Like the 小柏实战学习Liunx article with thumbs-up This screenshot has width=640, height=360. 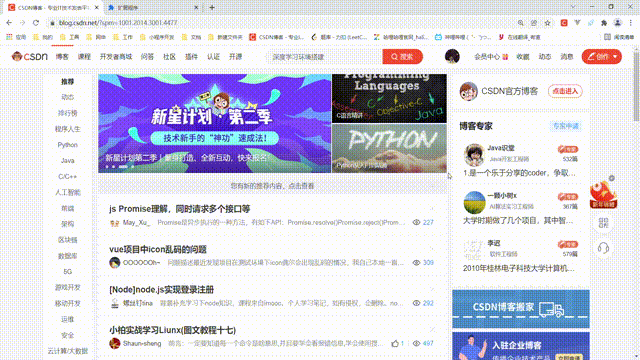pos(395,344)
